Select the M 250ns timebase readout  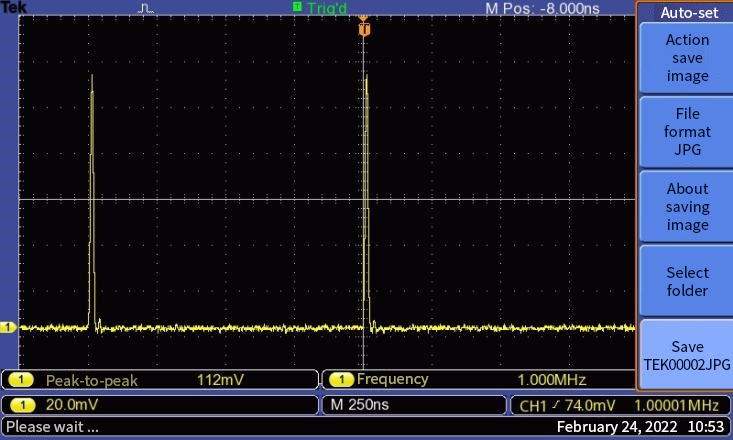(413, 405)
